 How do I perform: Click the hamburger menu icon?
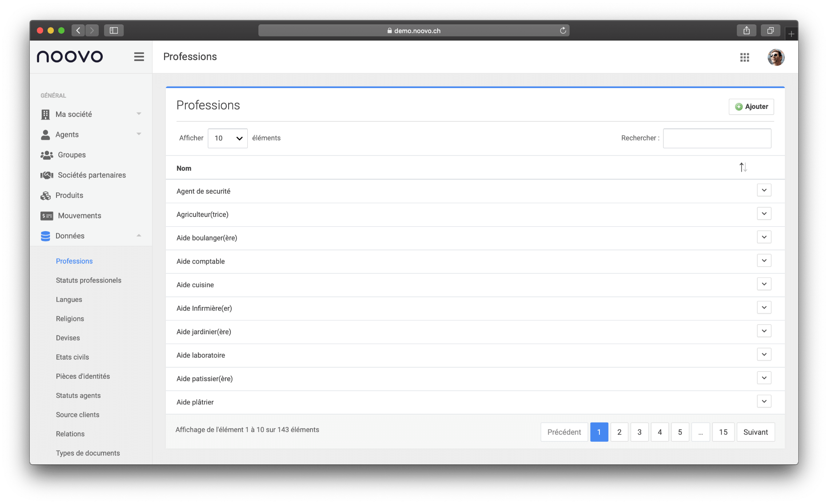tap(139, 57)
